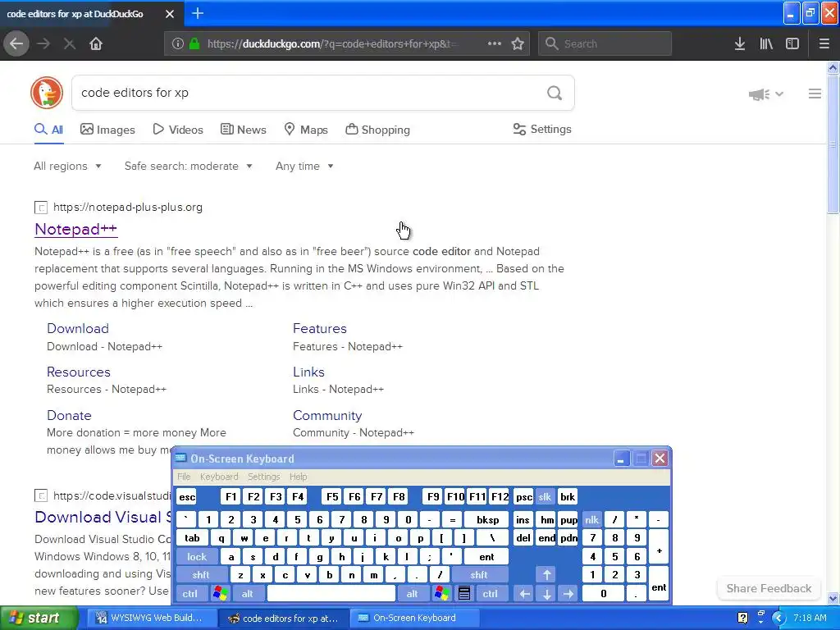
Task: Open the browser home page icon
Action: (96, 43)
